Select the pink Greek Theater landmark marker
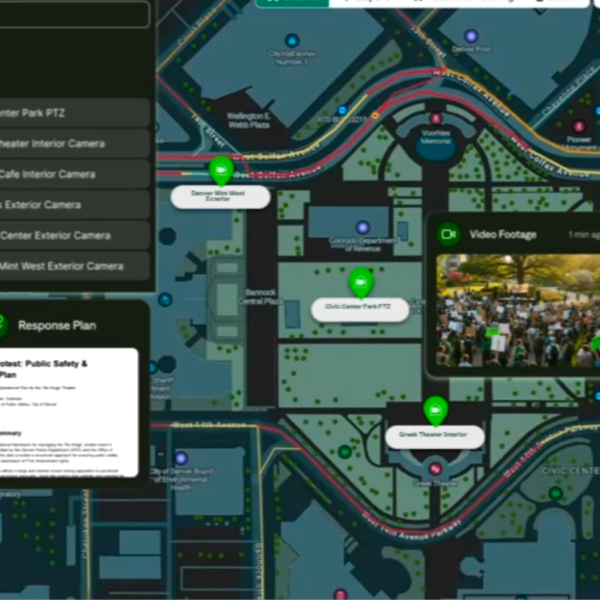The height and width of the screenshot is (600, 600). pyautogui.click(x=435, y=468)
